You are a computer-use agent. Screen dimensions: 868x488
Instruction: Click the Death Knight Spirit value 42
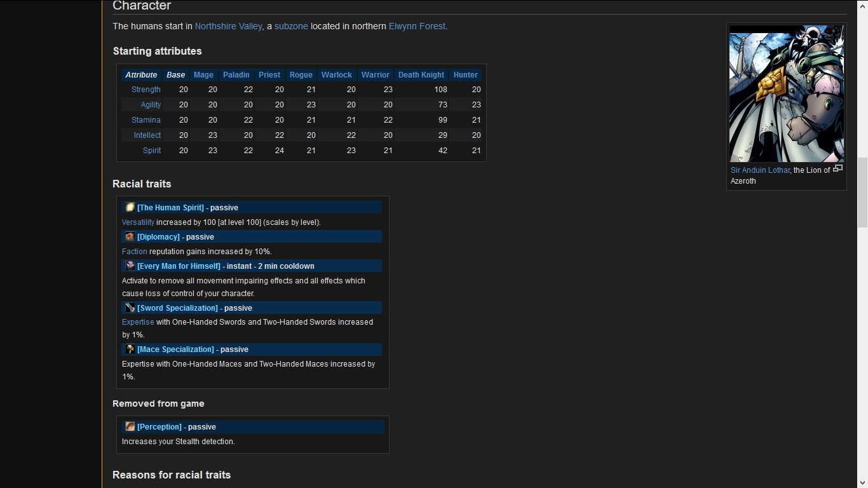point(443,151)
